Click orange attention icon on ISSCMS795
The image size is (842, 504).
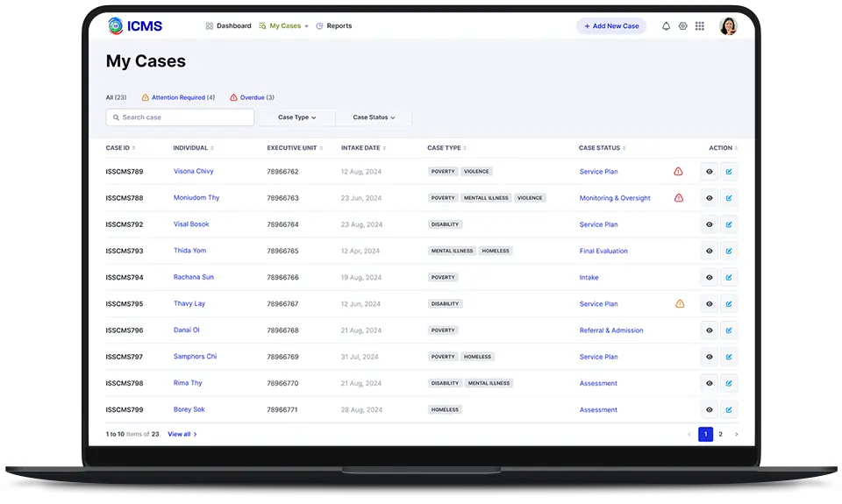tap(680, 304)
